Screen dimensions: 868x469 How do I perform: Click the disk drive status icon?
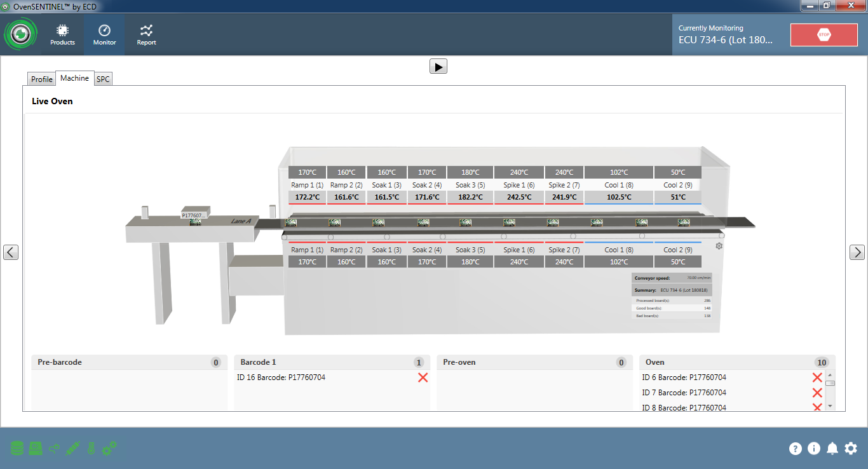36,449
